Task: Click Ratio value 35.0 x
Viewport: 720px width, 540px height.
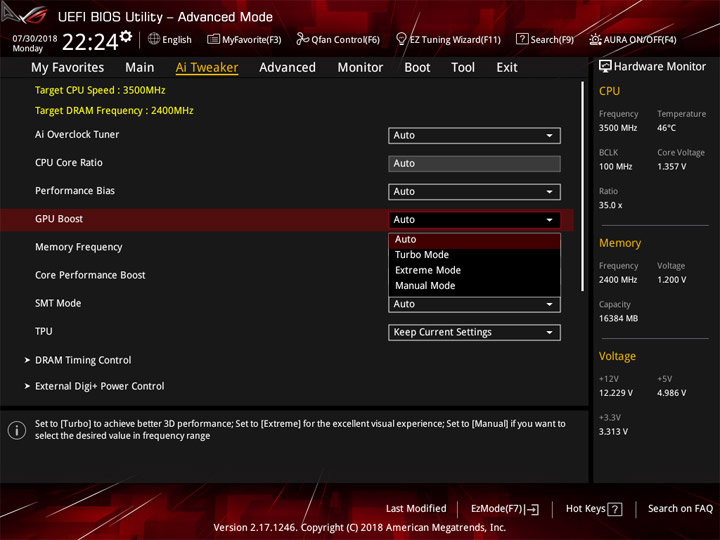Action: click(610, 206)
